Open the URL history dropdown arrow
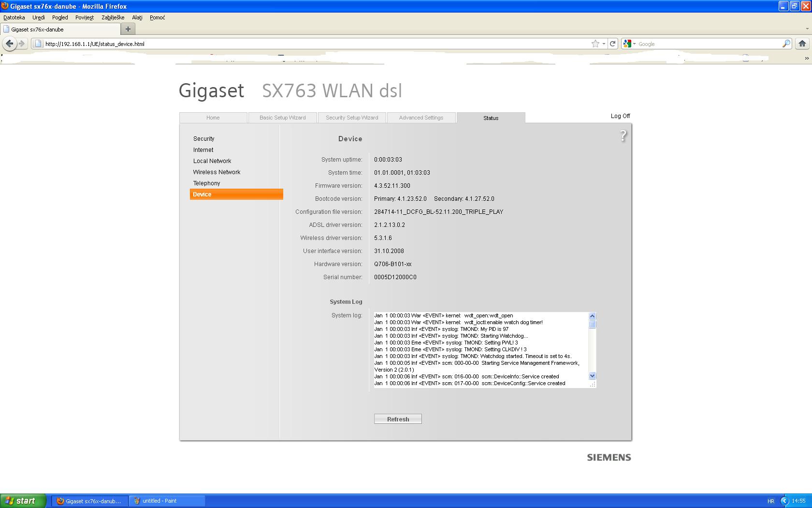This screenshot has width=812, height=508. point(604,44)
